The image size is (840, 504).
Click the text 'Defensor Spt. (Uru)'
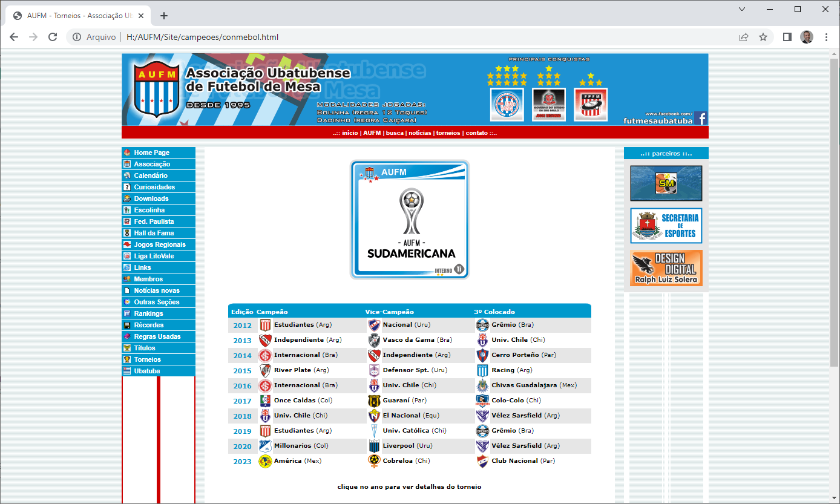(415, 370)
